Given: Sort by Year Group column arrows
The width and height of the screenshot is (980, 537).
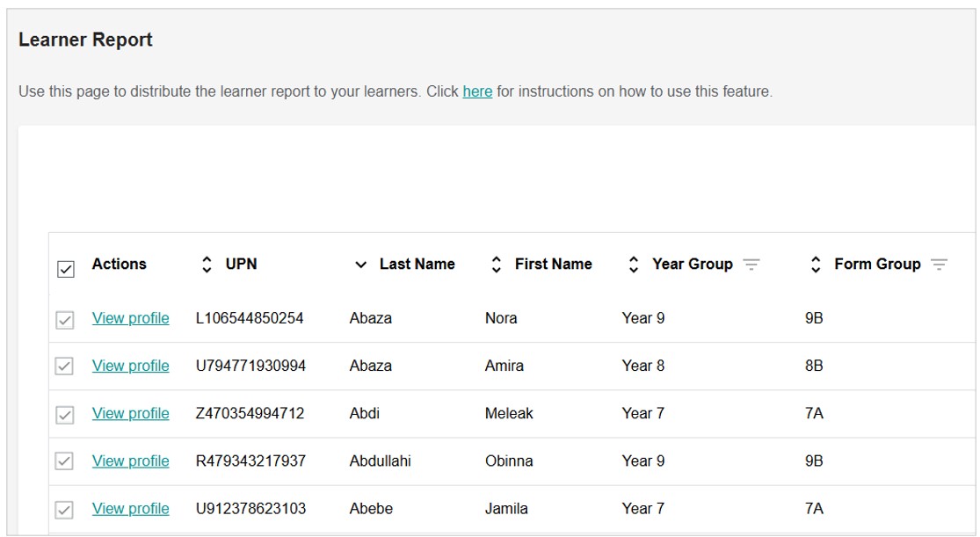Looking at the screenshot, I should (634, 265).
